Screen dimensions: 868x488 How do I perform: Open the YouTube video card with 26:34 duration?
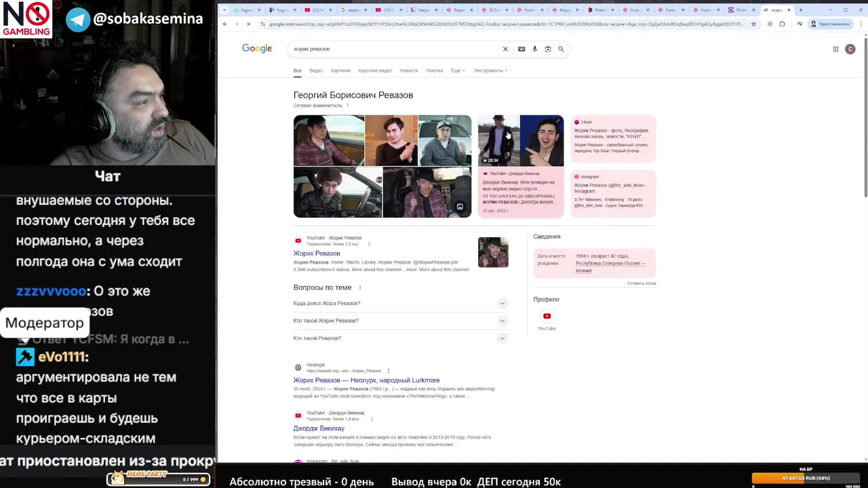[x=521, y=166]
